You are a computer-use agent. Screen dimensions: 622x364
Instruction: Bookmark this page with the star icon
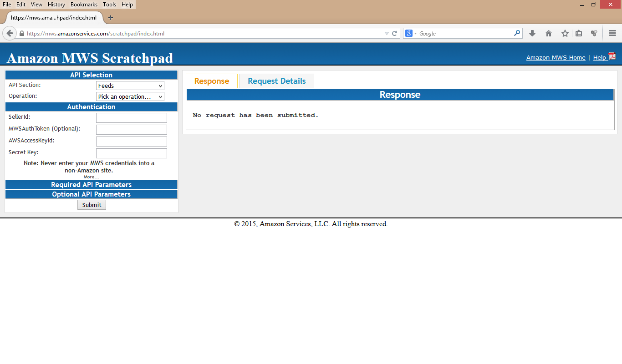(565, 33)
